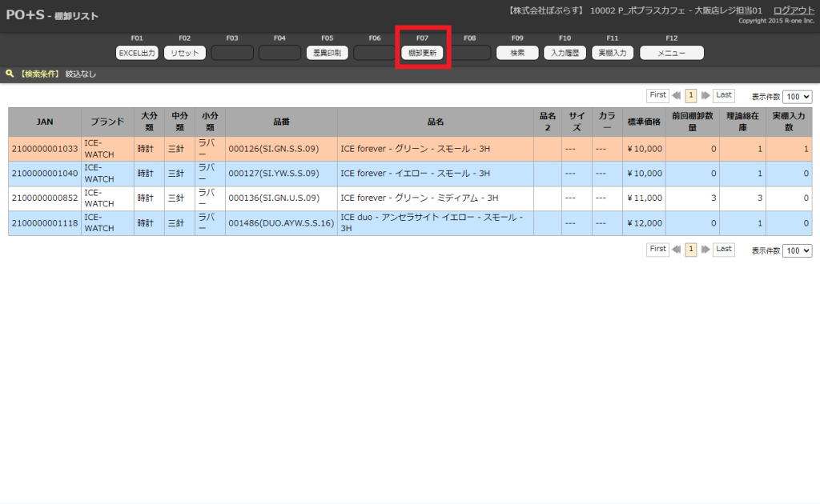Select the row with JAN 2100000000852
820x504 pixels.
44,198
